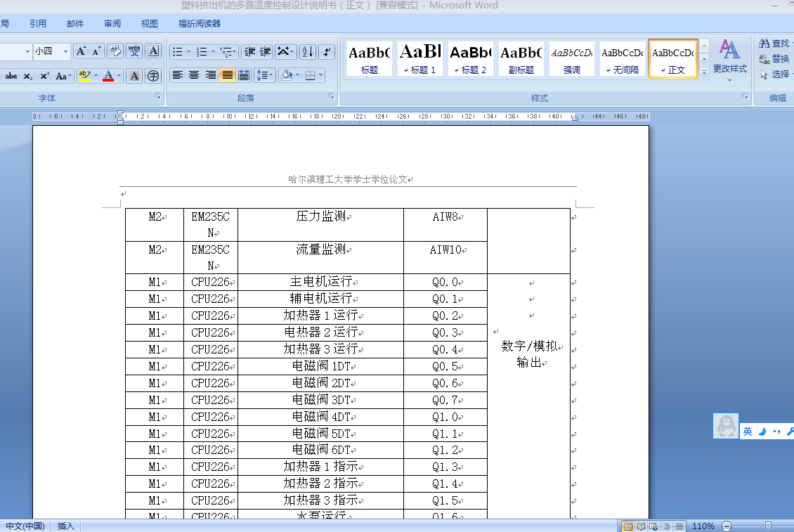
Task: Toggle justified paragraph alignment
Action: click(226, 75)
